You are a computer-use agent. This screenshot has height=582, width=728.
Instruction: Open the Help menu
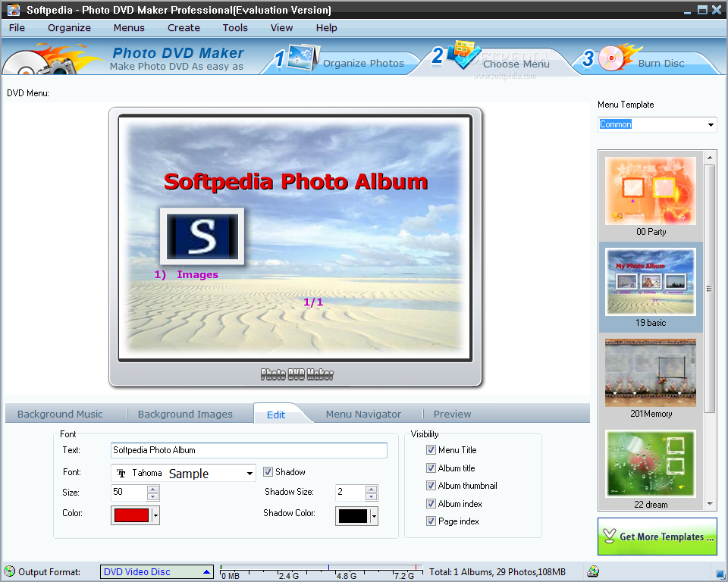326,28
